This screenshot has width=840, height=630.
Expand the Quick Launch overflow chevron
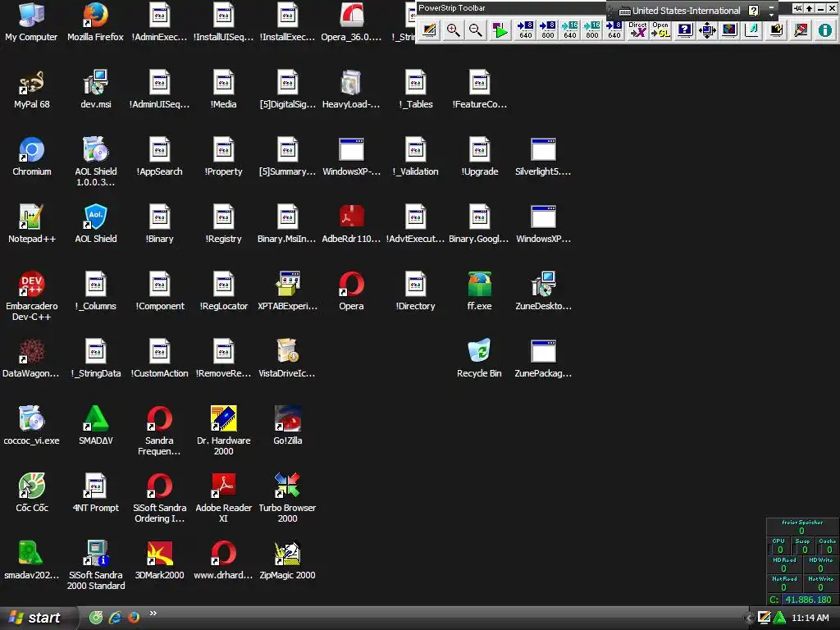coord(153,614)
